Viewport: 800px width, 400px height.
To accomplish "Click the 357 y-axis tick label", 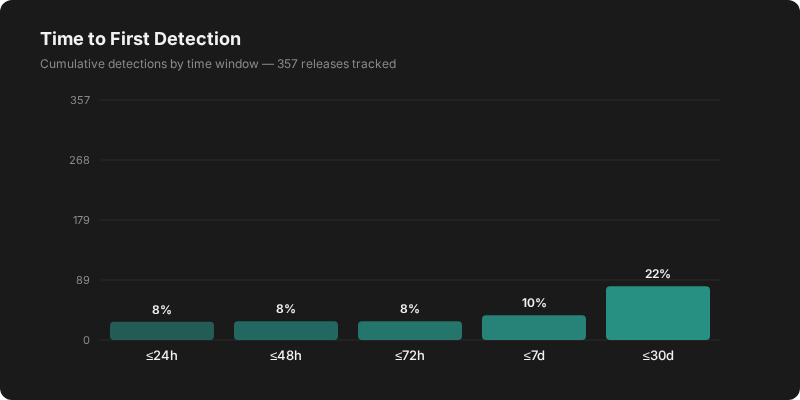I will point(81,100).
